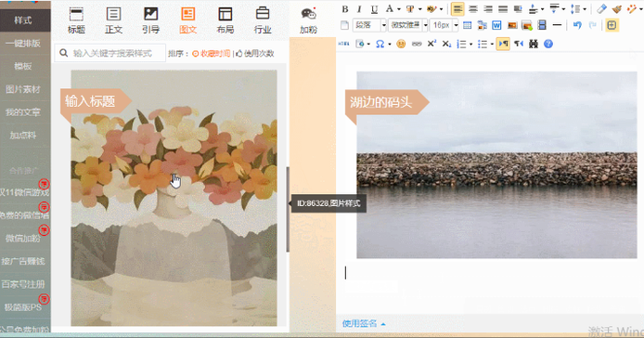Screen dimensions: 644x338
Task: Open 图片素材 in the left sidebar
Action: pos(23,89)
